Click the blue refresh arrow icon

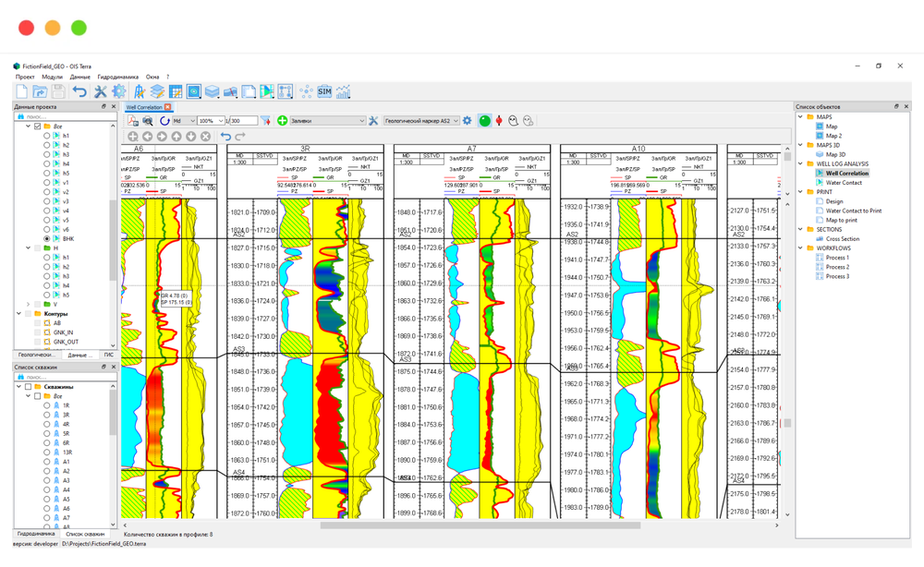tap(164, 121)
